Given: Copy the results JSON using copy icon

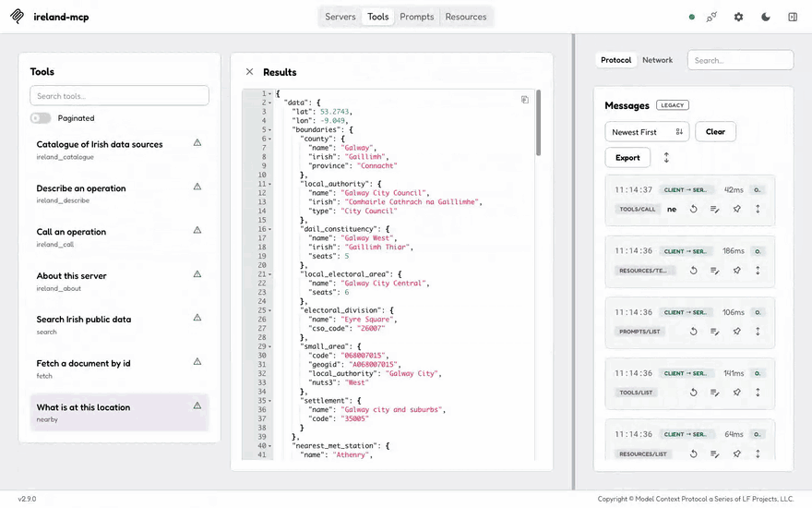Looking at the screenshot, I should click(525, 100).
